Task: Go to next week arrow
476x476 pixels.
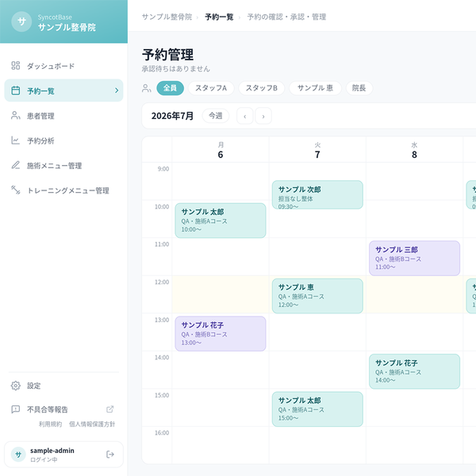Action: point(263,116)
